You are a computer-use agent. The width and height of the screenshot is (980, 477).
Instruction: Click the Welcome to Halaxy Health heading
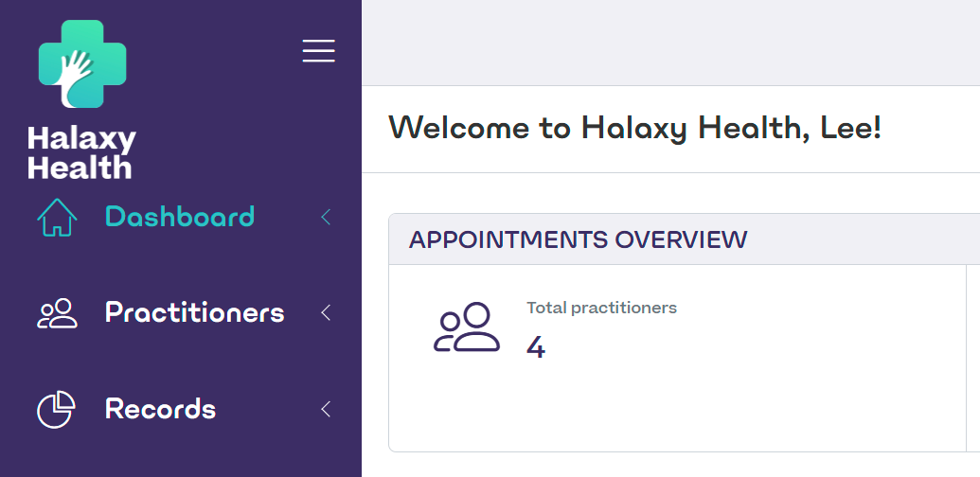[x=635, y=128]
